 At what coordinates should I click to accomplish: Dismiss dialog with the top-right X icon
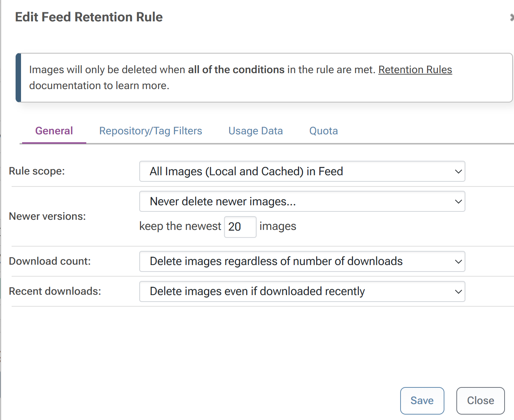pos(511,17)
